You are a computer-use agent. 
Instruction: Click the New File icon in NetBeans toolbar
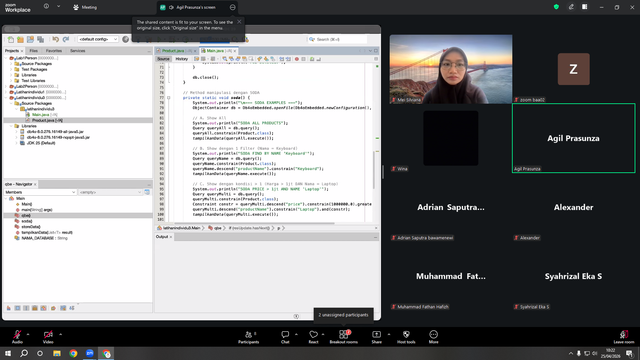[x=11, y=40]
